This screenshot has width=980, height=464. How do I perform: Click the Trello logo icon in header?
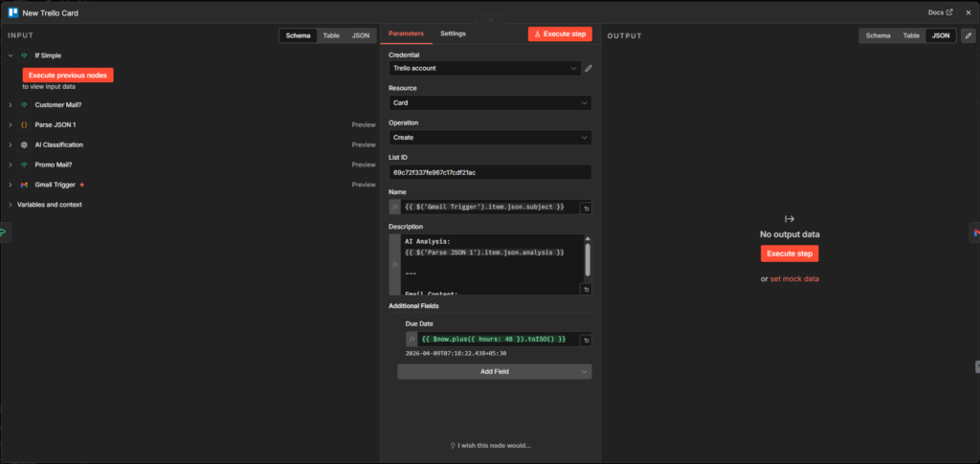(x=12, y=12)
